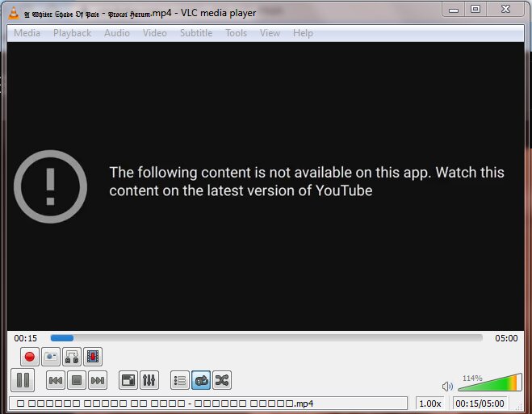Toggle the loop repeat mode button
The height and width of the screenshot is (414, 532).
click(x=201, y=380)
